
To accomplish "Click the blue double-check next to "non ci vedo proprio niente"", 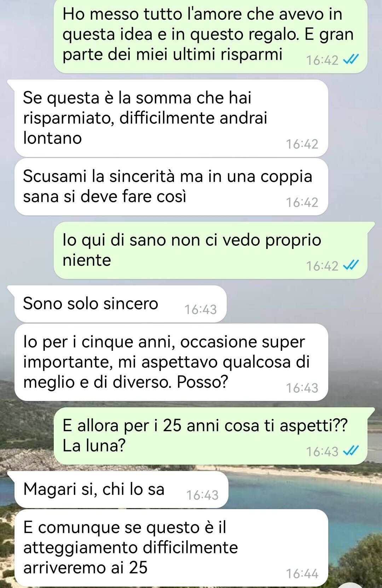I will click(x=351, y=265).
